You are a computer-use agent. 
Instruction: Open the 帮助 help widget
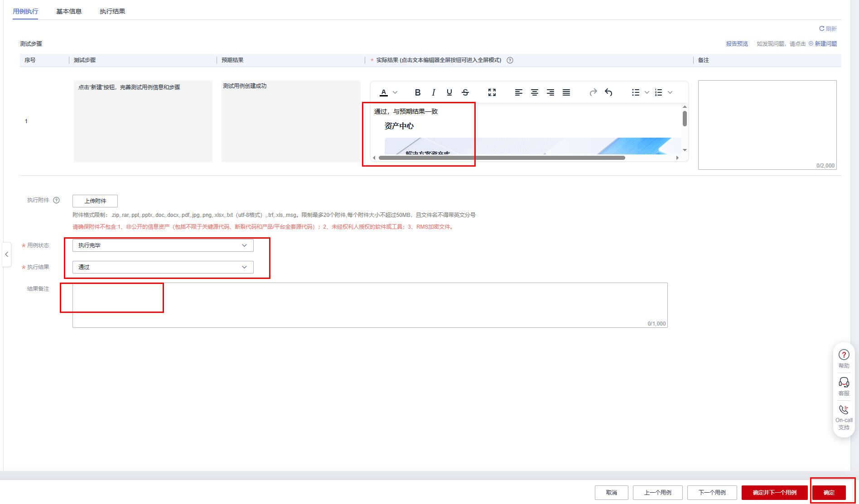(x=844, y=359)
